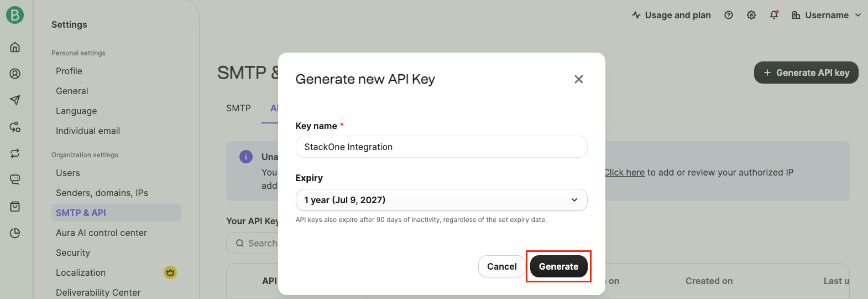The width and height of the screenshot is (868, 299).
Task: Close the Generate new API Key dialog
Action: 579,79
